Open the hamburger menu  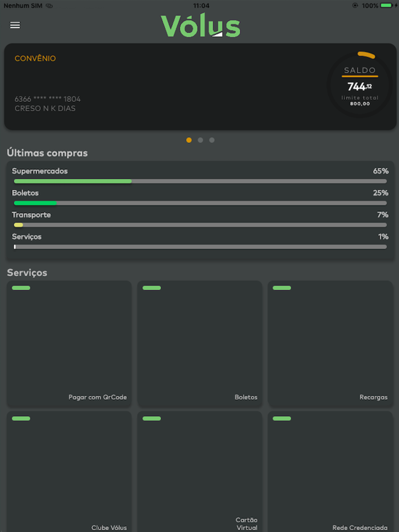[15, 25]
